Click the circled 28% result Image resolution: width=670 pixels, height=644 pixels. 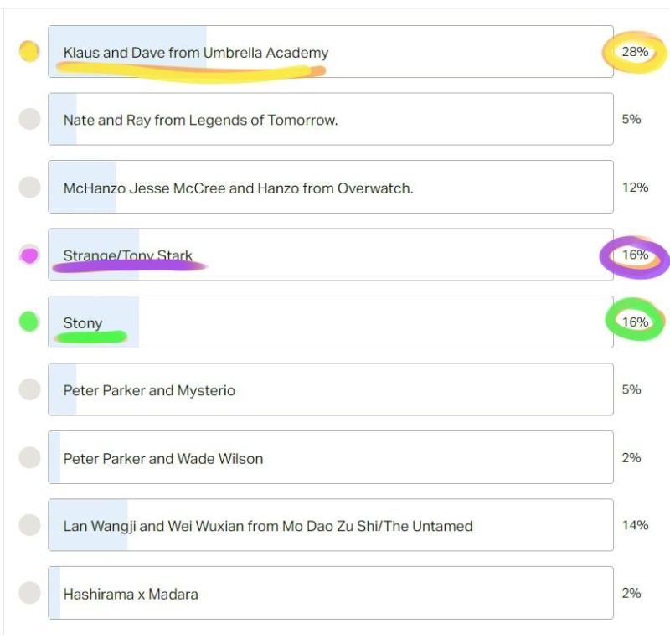click(635, 52)
